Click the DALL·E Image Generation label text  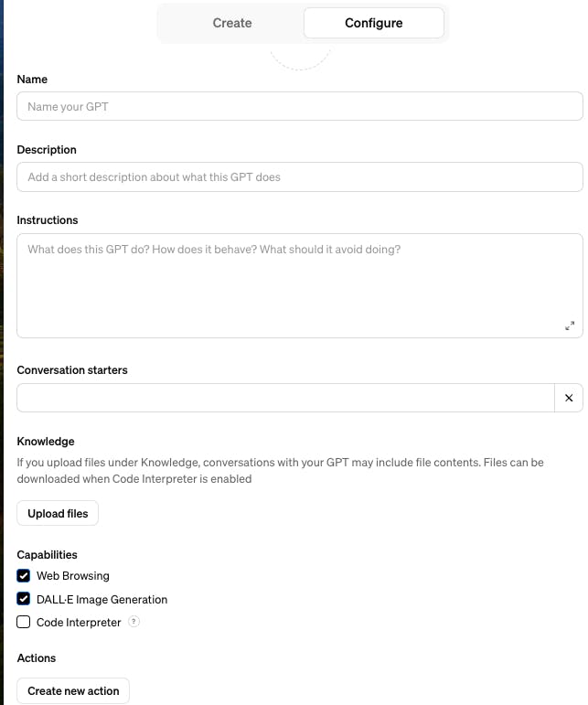102,600
